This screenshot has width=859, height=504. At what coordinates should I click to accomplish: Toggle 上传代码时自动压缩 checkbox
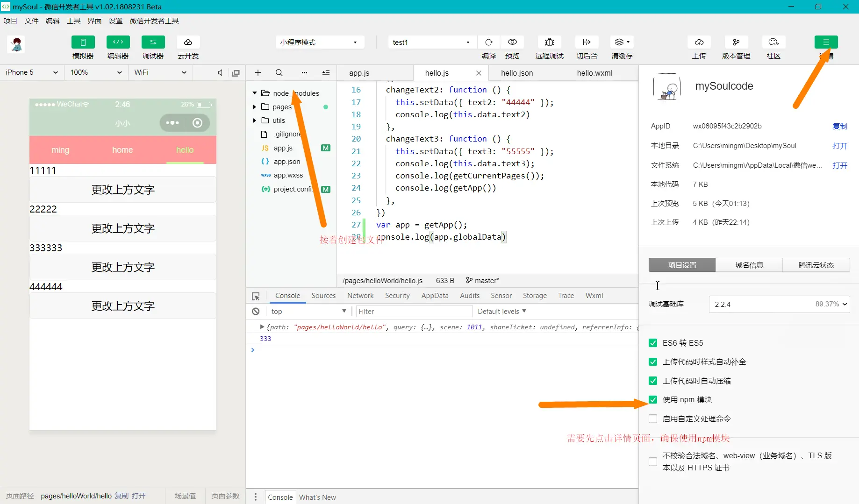(653, 381)
